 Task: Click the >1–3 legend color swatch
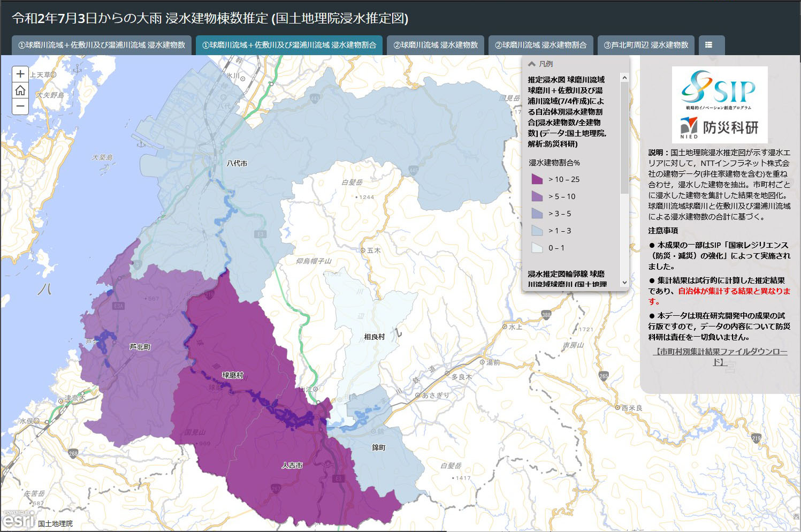(537, 231)
